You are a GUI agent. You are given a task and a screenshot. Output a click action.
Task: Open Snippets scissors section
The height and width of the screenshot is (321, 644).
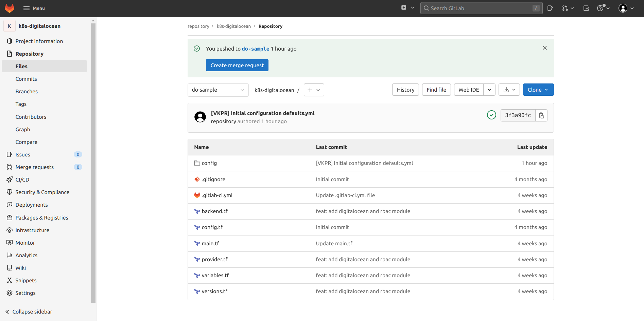point(45,280)
